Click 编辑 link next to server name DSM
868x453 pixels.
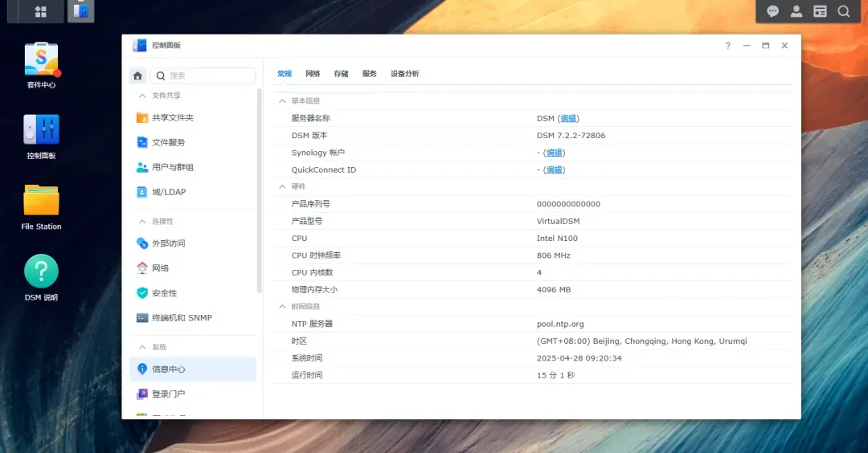pos(568,118)
